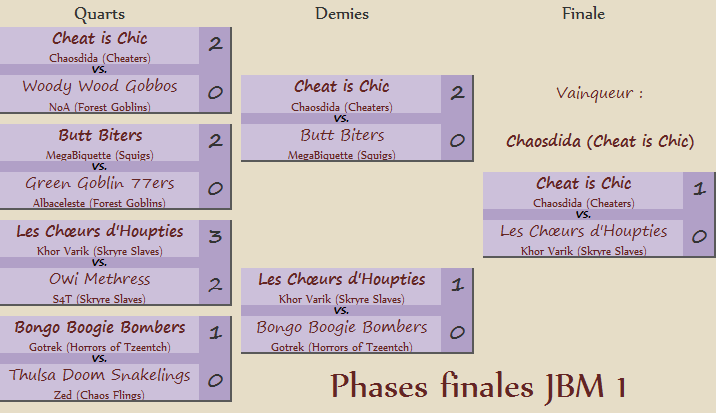Click the Vainqueur label
716x413 pixels.
[600, 93]
